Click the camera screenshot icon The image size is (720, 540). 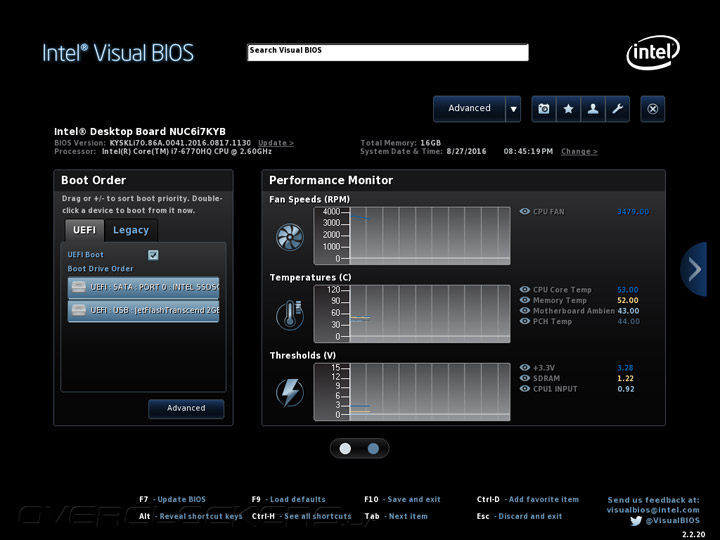coord(544,109)
